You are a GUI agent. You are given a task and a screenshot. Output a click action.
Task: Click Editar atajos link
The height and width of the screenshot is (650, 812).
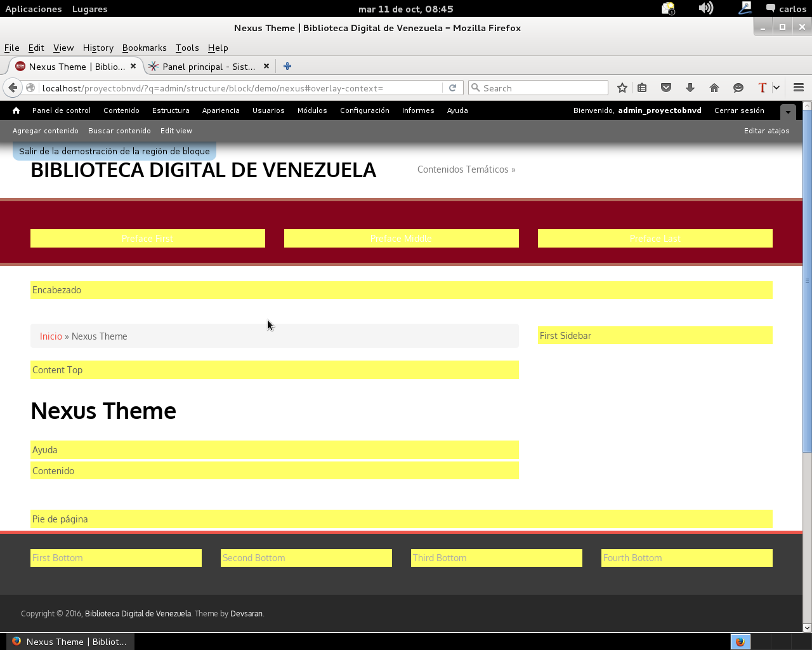(x=766, y=131)
